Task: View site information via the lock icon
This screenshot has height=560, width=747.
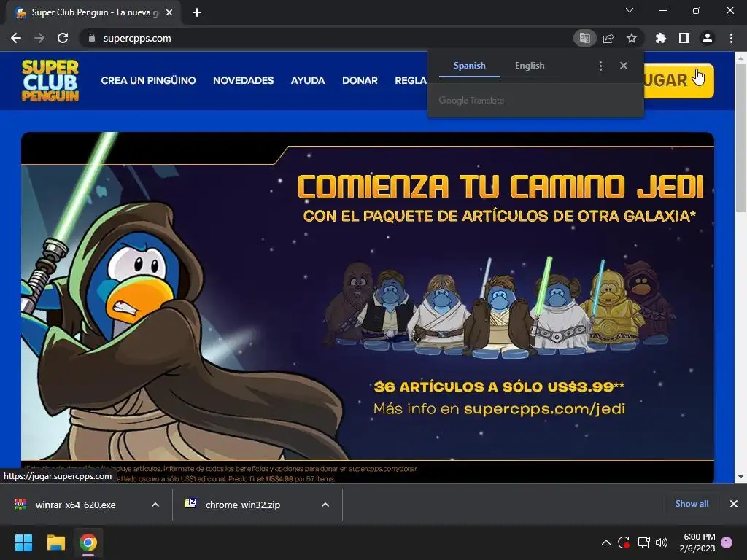Action: [x=92, y=38]
